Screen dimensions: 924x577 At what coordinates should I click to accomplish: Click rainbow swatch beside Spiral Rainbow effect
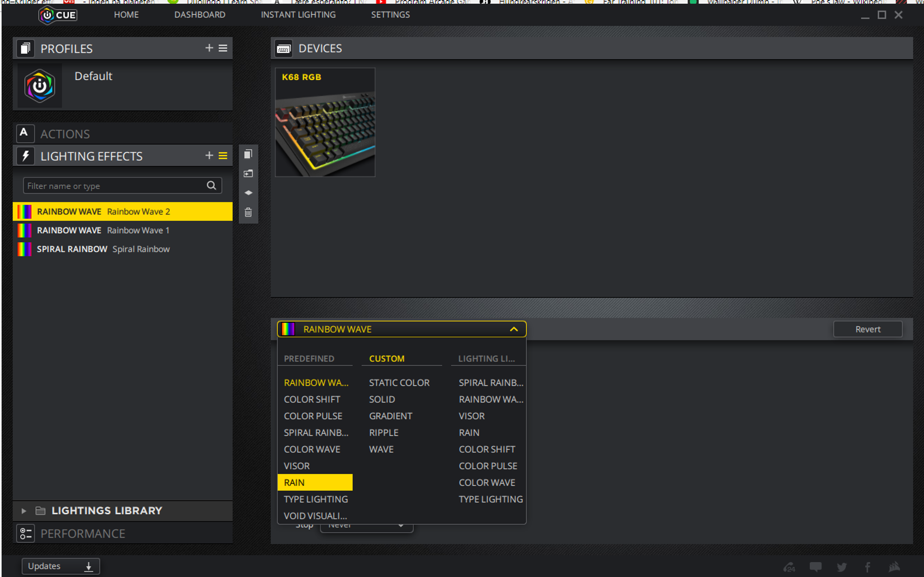click(x=24, y=249)
